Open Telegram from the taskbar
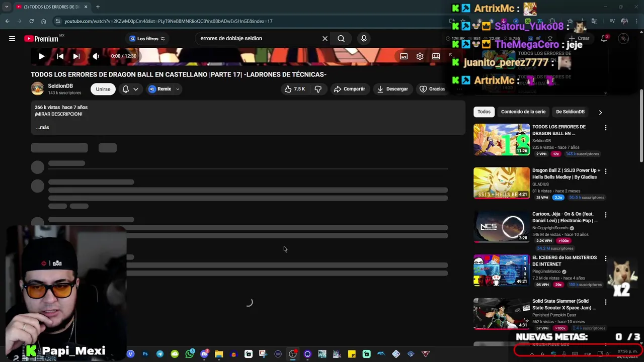Image resolution: width=644 pixels, height=362 pixels. [160, 354]
